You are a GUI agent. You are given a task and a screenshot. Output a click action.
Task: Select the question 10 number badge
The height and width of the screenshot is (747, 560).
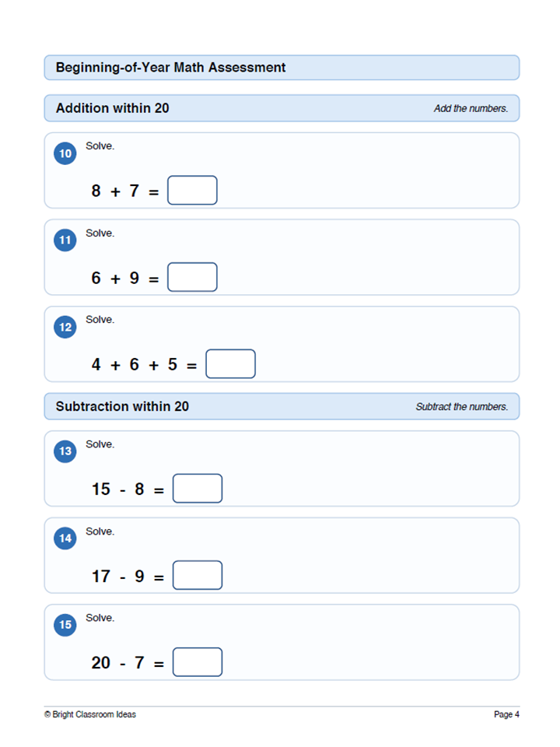click(x=65, y=153)
